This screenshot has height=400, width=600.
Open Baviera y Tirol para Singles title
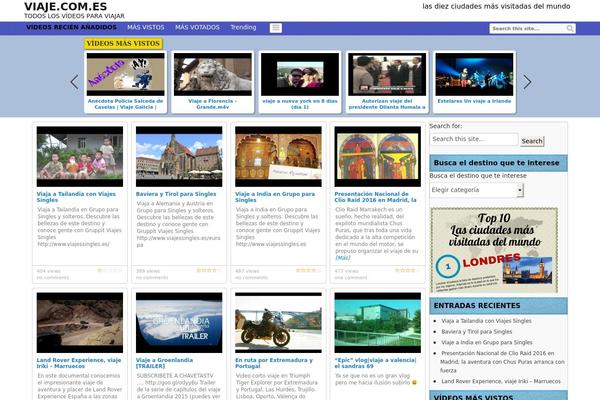pos(176,194)
